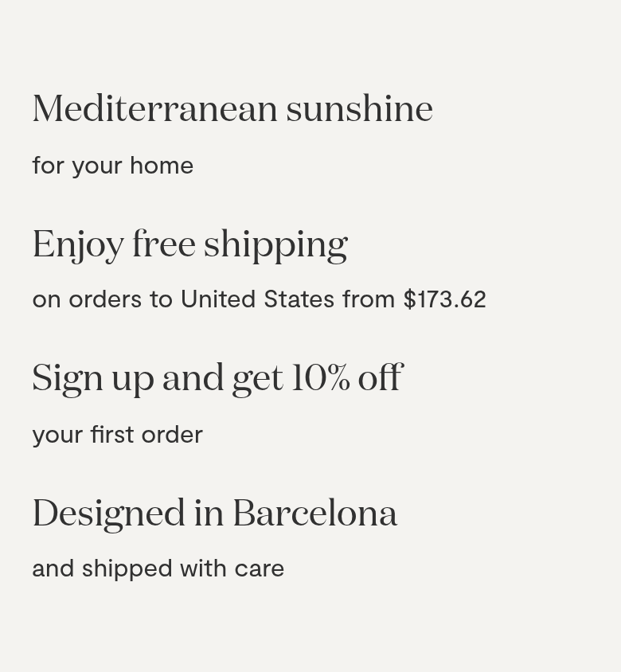The height and width of the screenshot is (672, 621).
Task: Click the word 'home' in the subtitle
Action: pos(162,166)
